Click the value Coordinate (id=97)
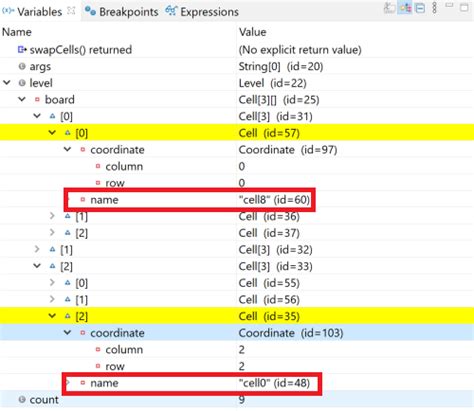Image resolution: width=474 pixels, height=411 pixels. tap(288, 150)
